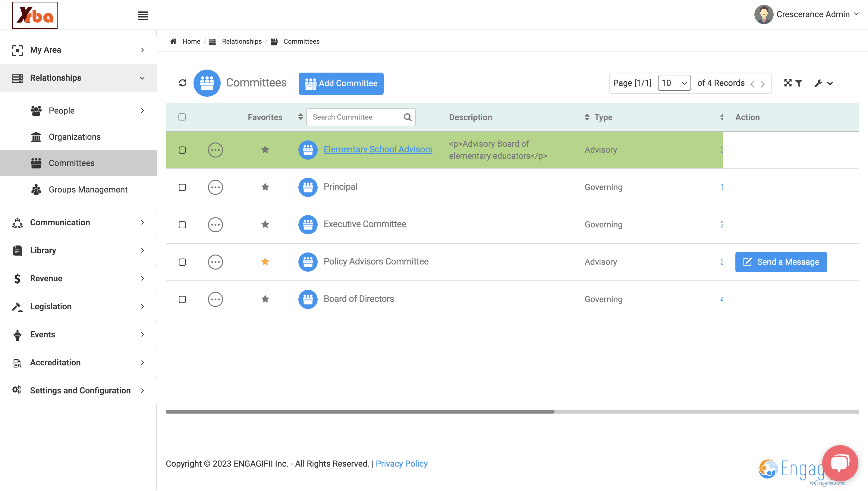Screen dimensions: 868x491
Task: Click the Send a Message button
Action: pyautogui.click(x=781, y=262)
